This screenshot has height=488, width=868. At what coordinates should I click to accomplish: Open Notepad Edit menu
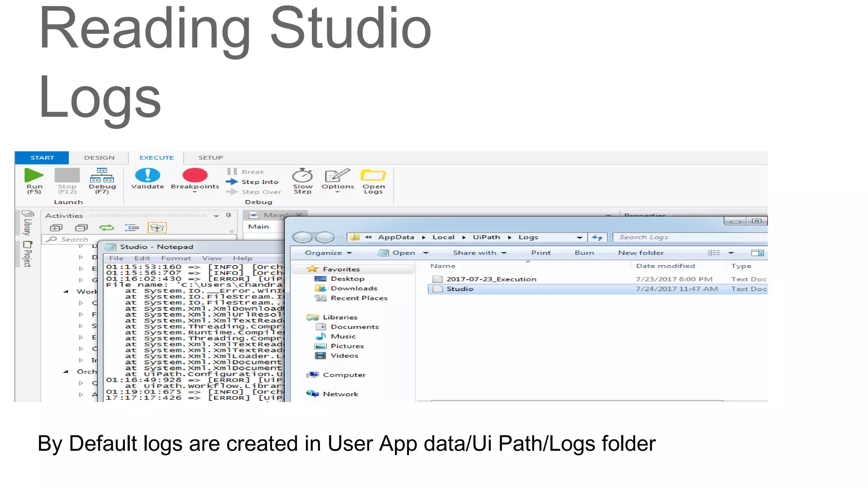point(142,258)
